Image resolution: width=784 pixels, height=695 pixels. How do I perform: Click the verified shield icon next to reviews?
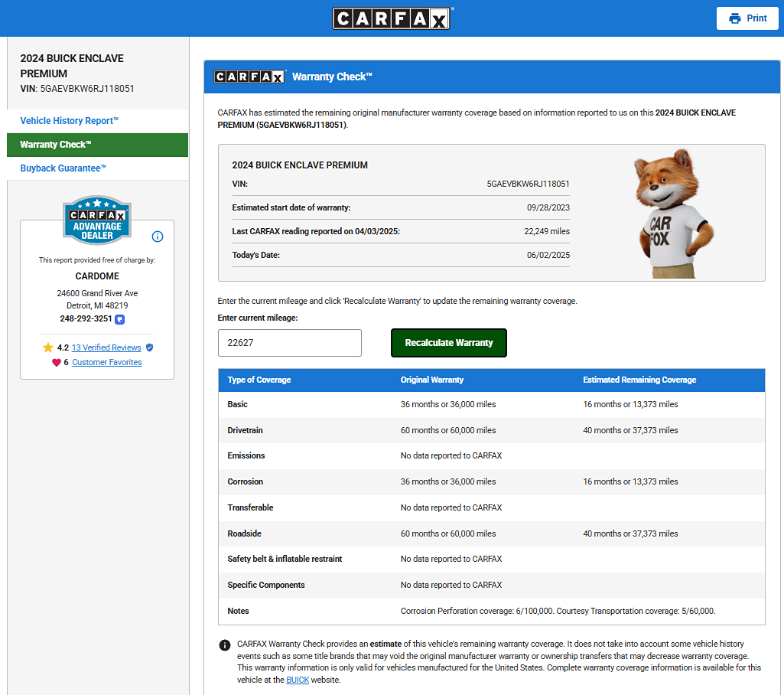pos(149,347)
